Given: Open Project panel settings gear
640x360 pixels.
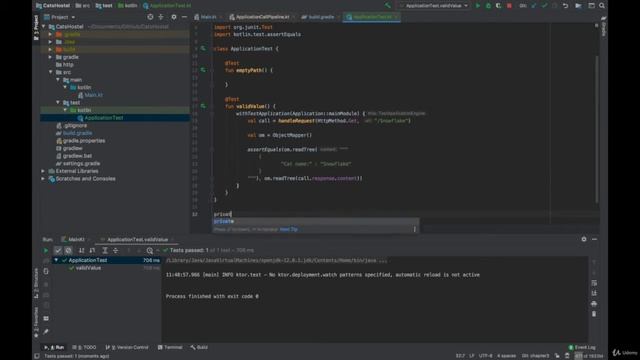Looking at the screenshot, I should tap(174, 17).
